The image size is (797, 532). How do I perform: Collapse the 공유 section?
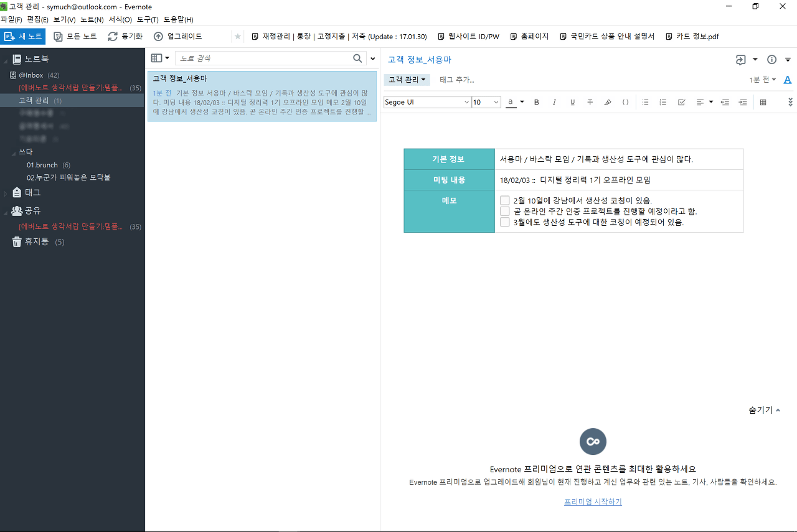[x=5, y=212]
